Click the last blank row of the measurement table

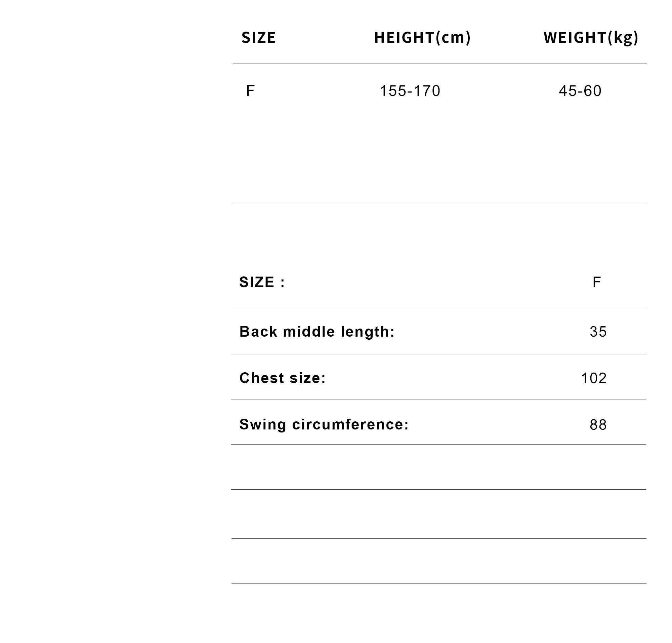438,561
